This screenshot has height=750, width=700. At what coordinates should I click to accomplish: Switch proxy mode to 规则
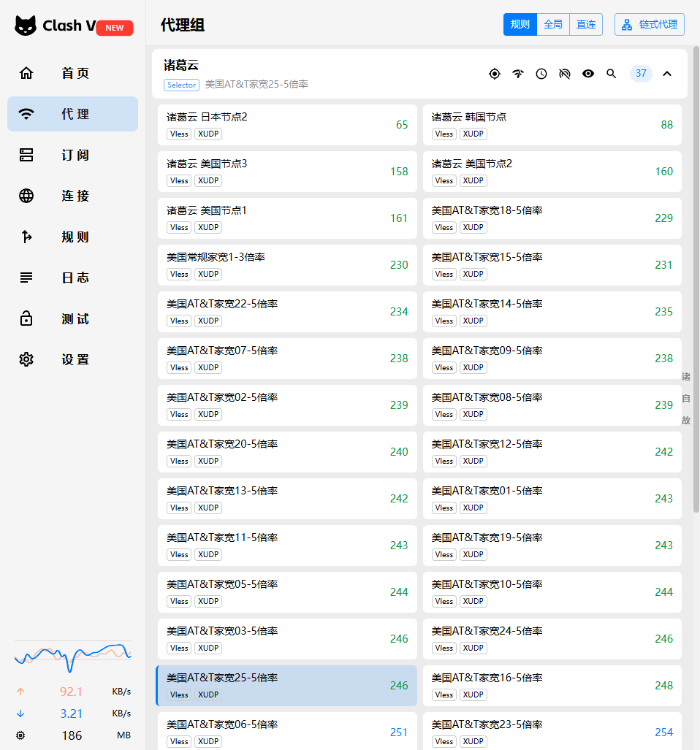(520, 24)
